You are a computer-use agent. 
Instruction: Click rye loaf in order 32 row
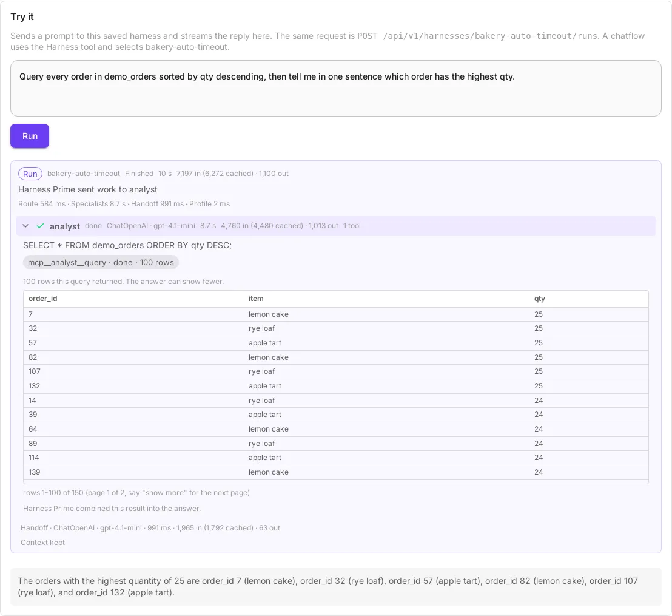click(x=261, y=328)
